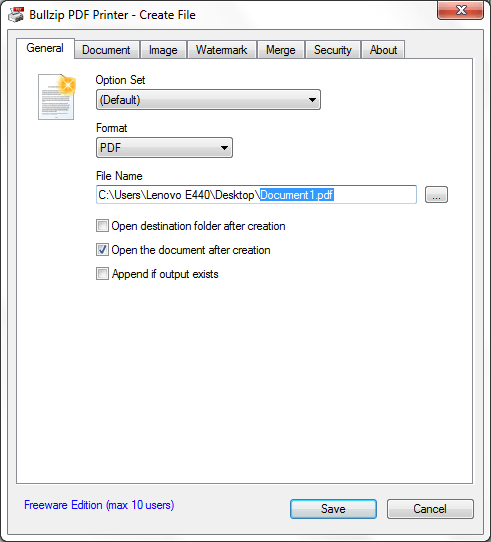Browse for file with the ellipsis button
Image resolution: width=491 pixels, height=542 pixels.
(436, 195)
